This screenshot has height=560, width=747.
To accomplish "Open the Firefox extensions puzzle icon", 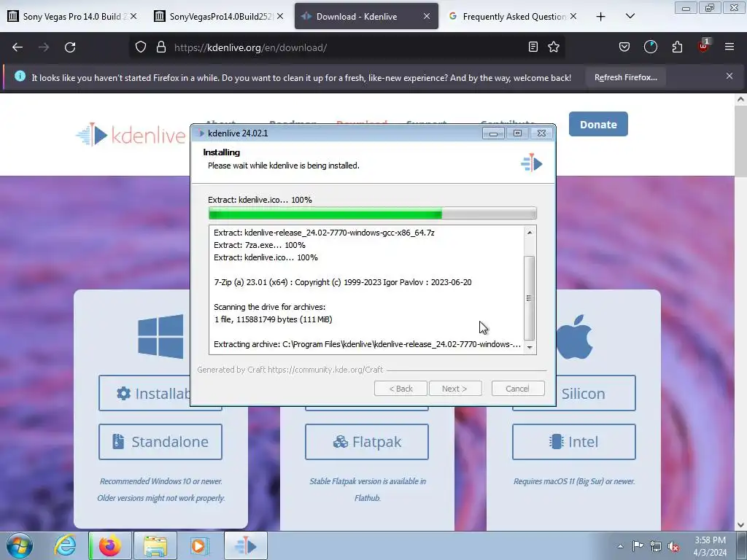I will pyautogui.click(x=677, y=47).
